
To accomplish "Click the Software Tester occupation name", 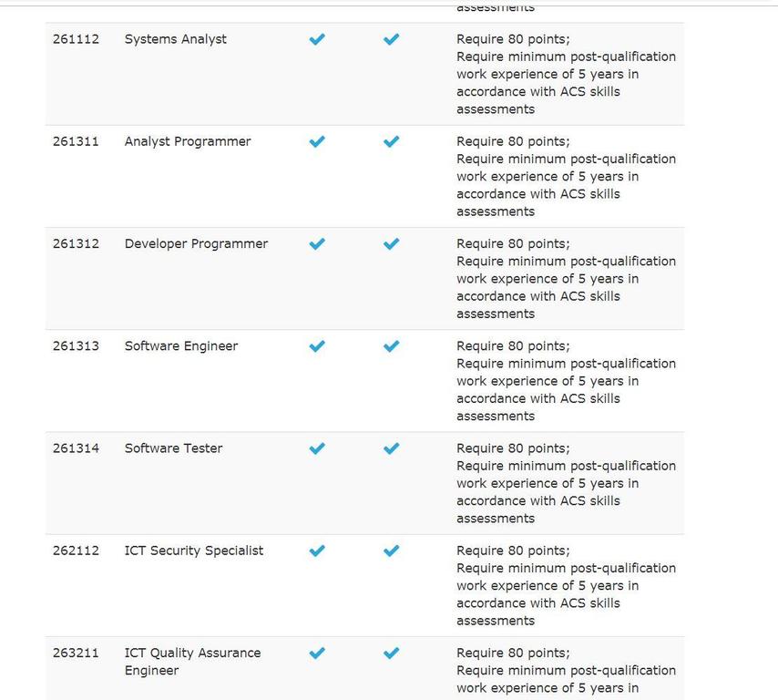I will [173, 448].
